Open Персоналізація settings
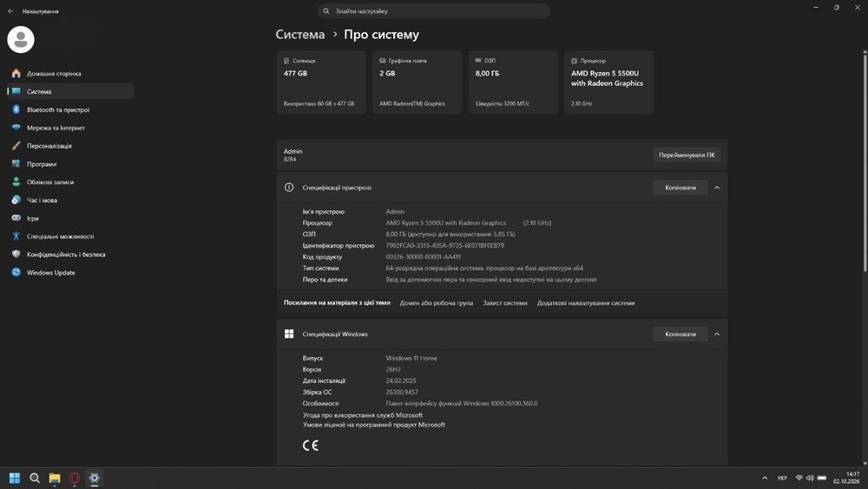868x489 pixels. pos(70,146)
